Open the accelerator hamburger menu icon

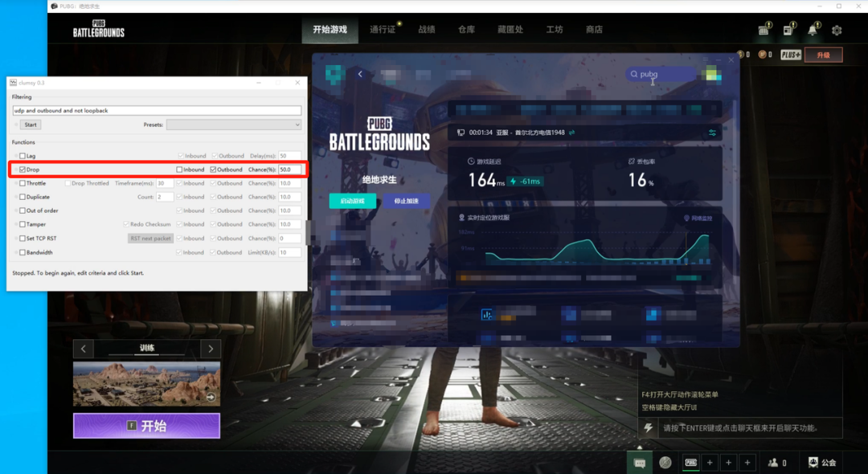click(x=706, y=59)
